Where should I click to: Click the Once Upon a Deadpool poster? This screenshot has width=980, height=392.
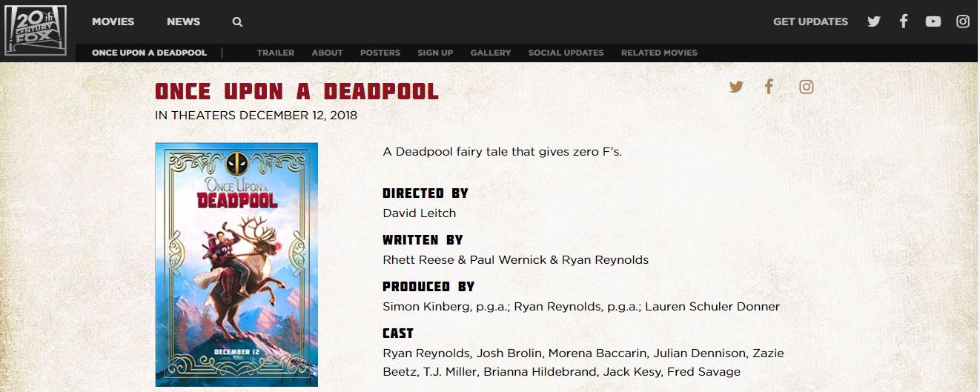pos(236,265)
